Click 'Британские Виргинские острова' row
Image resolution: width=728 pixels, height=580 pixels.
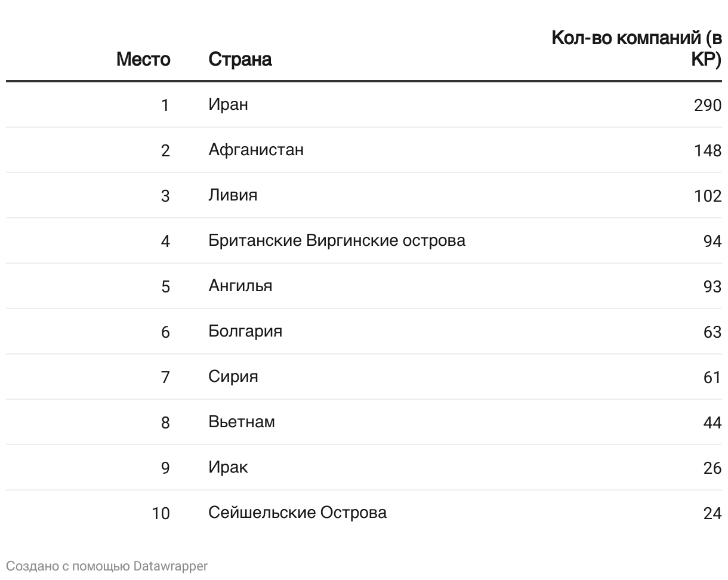pyautogui.click(x=364, y=240)
